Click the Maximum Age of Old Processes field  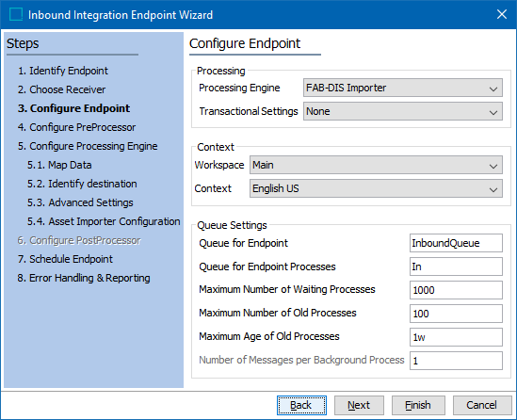456,337
